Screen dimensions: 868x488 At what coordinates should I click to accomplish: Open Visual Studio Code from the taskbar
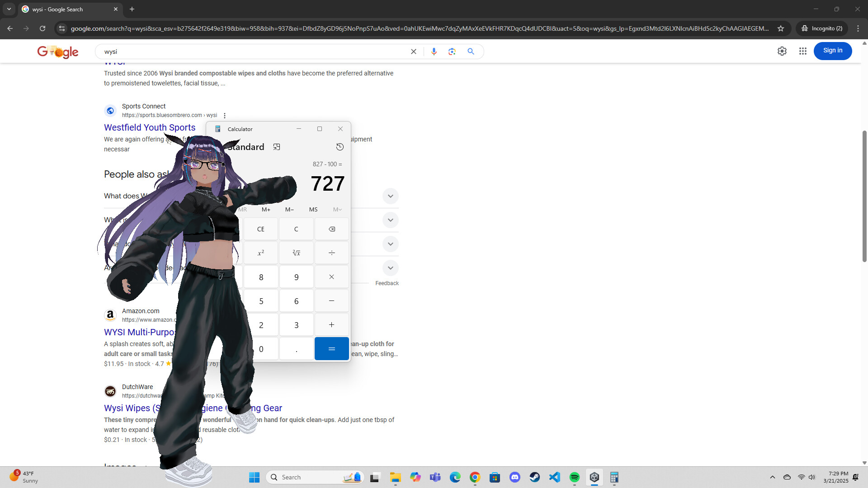tap(555, 477)
